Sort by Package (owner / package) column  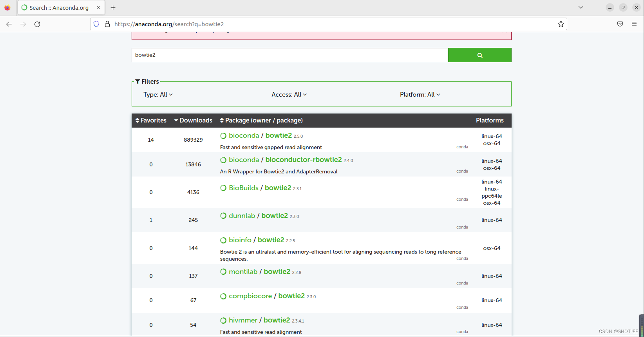(261, 121)
